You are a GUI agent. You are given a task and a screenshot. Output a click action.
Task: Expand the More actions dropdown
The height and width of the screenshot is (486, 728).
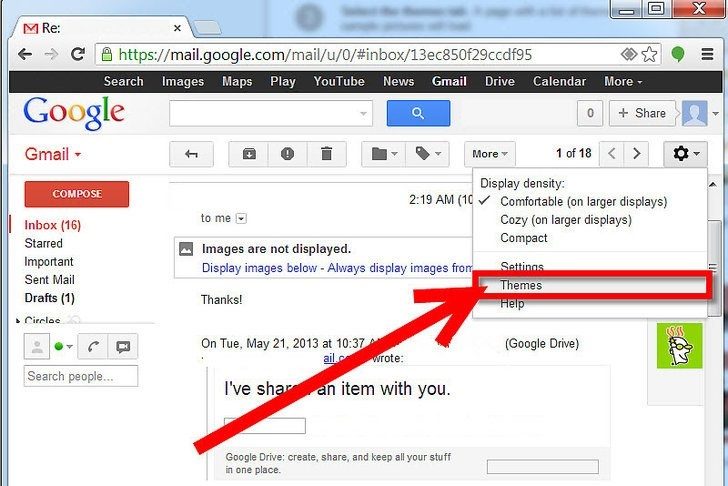click(x=490, y=154)
